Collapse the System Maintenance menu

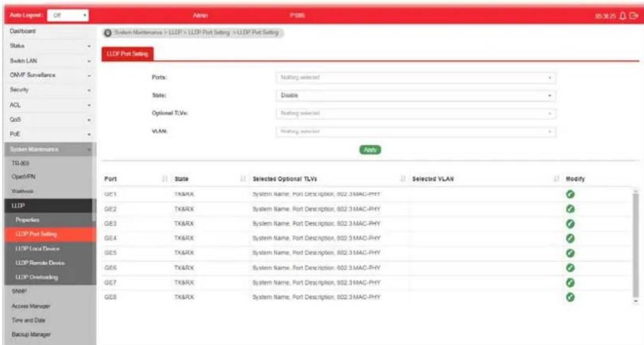(x=50, y=149)
